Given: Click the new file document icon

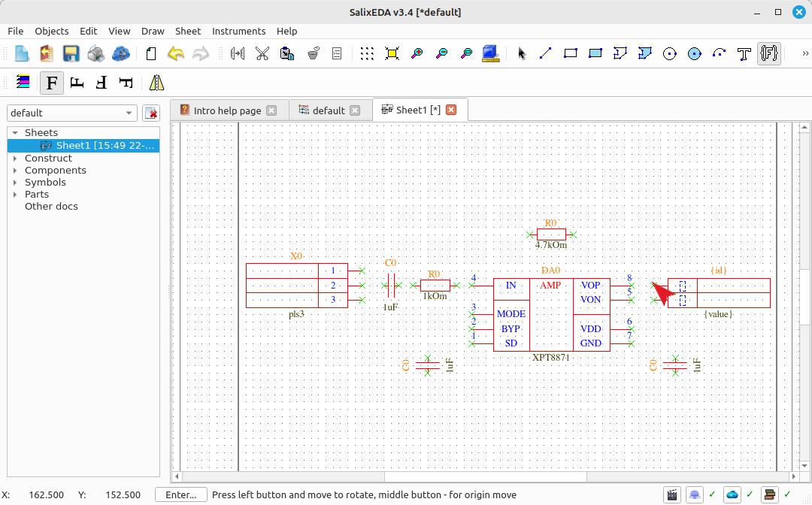Looking at the screenshot, I should tap(22, 54).
